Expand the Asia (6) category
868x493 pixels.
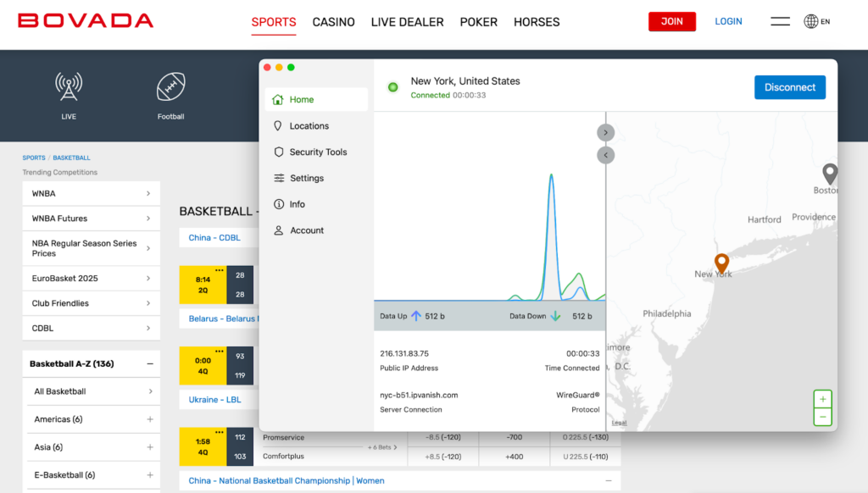(x=150, y=447)
